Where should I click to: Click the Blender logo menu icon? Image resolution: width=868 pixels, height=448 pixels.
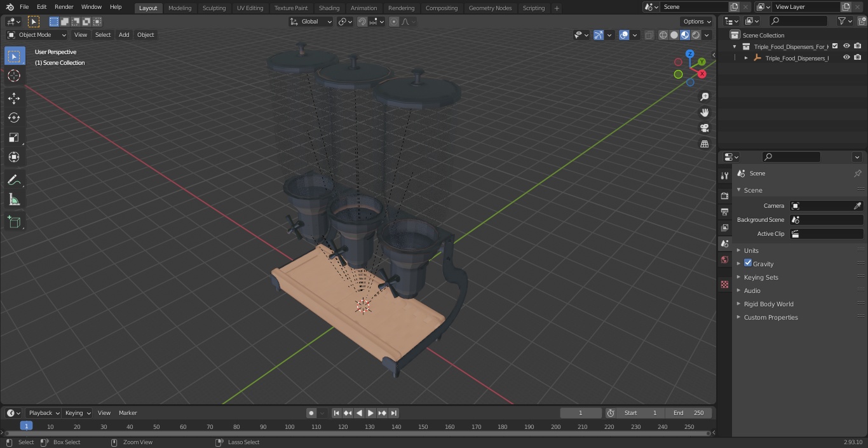[10, 7]
